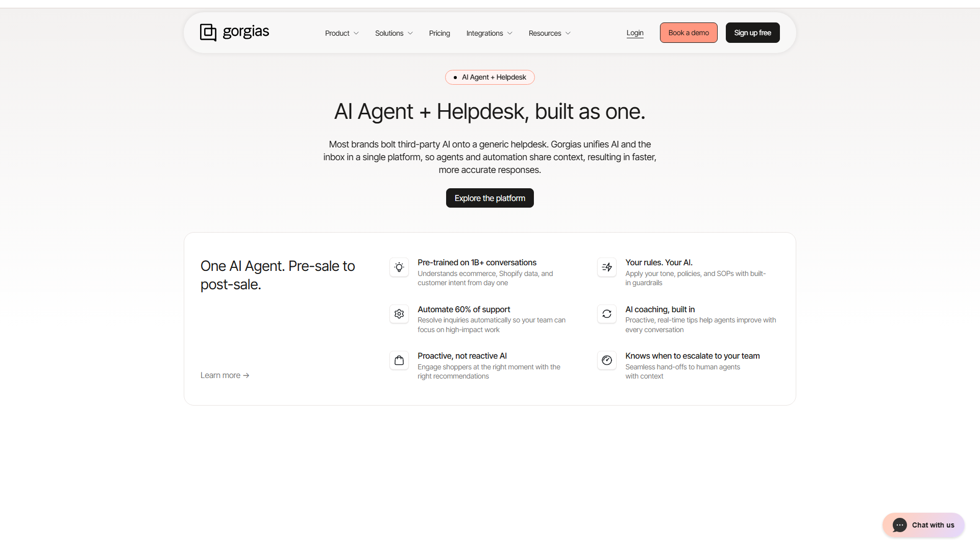
Task: Click the paragraph starting Most brands bolt third-party AI
Action: (490, 157)
